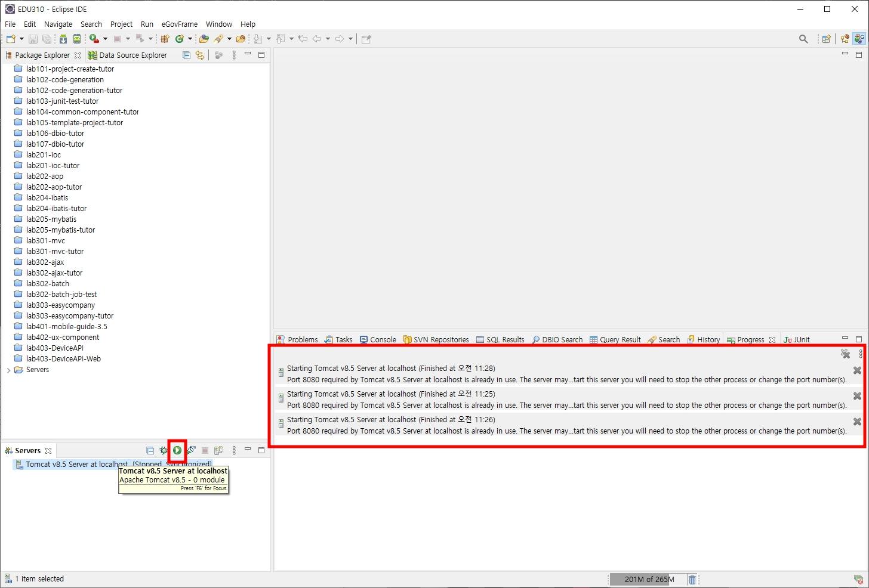Viewport: 869px width, 588px height.
Task: Maximize the Package Explorer panel
Action: [261, 54]
